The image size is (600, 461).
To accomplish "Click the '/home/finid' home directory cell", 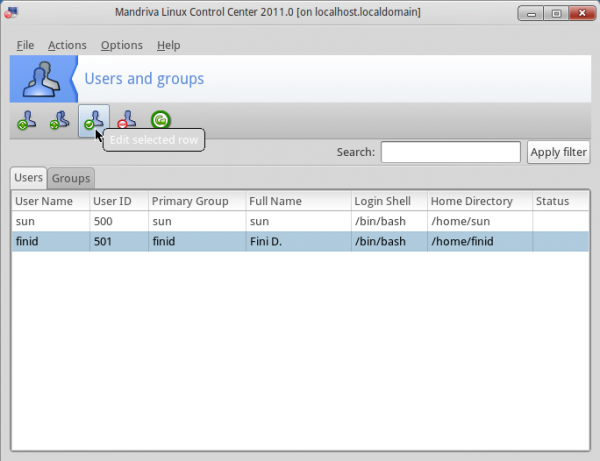I will (480, 241).
